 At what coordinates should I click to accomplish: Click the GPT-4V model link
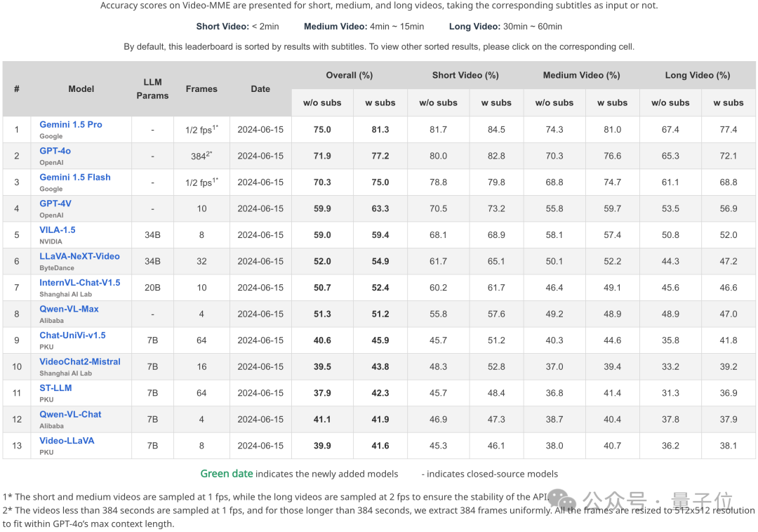click(x=55, y=204)
